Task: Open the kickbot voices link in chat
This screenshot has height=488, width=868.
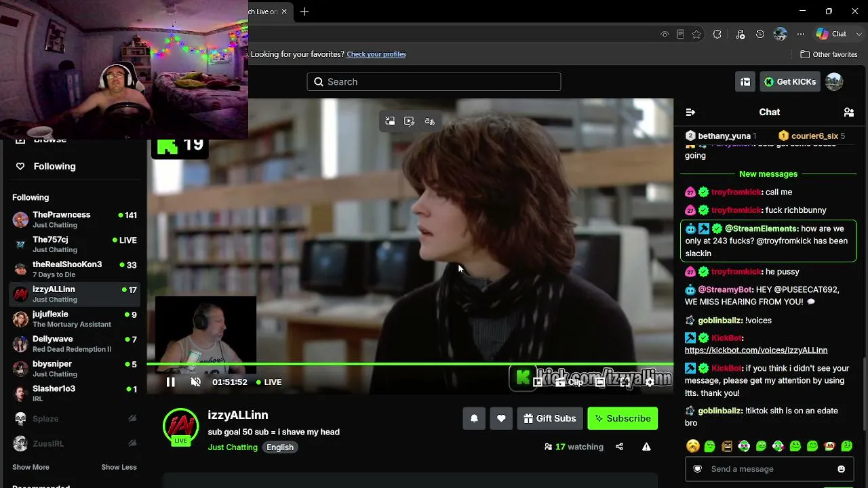Action: (756, 350)
